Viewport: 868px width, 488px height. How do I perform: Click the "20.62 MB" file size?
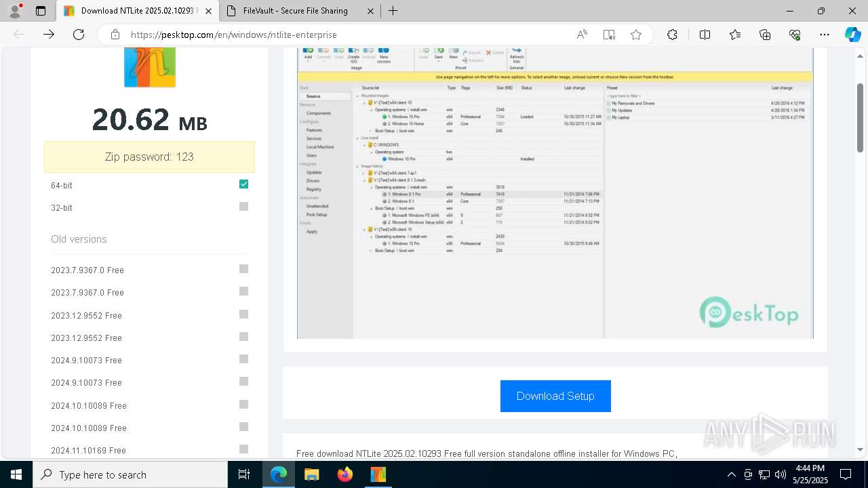coord(149,120)
